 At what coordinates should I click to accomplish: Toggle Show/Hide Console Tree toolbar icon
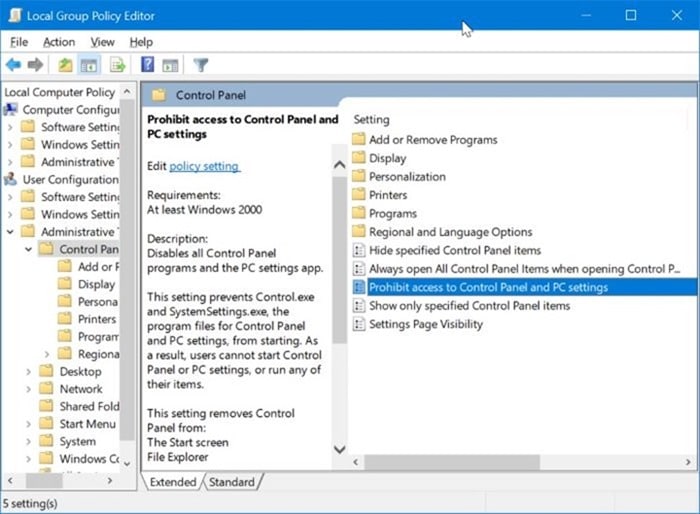click(x=89, y=65)
